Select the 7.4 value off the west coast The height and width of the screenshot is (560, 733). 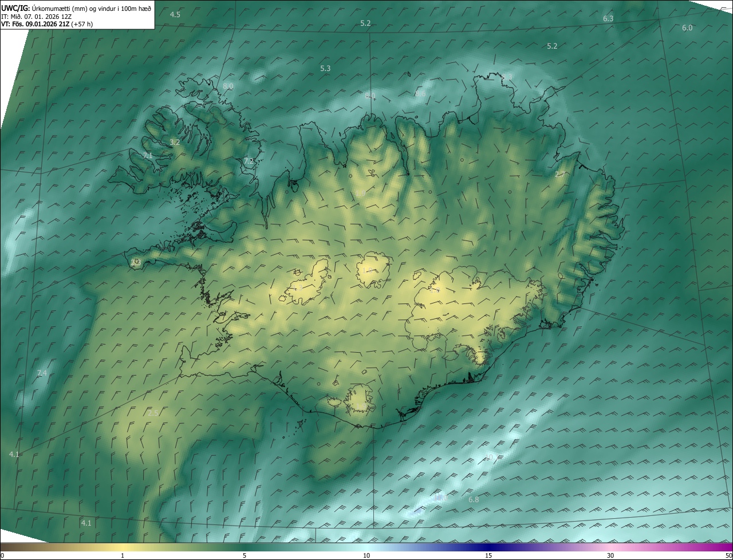click(42, 373)
